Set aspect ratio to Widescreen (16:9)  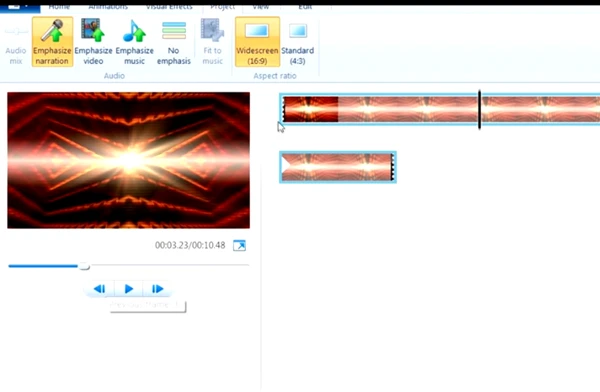257,42
